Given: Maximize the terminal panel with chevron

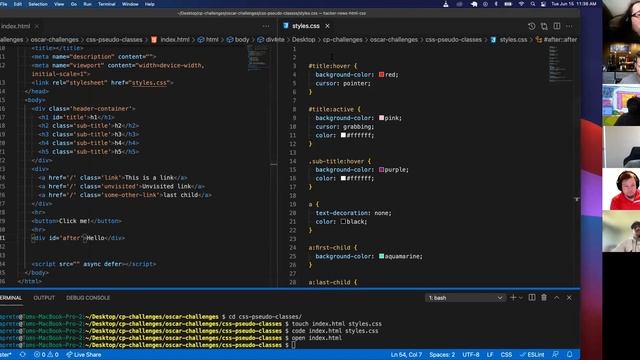Looking at the screenshot, I should point(557,298).
